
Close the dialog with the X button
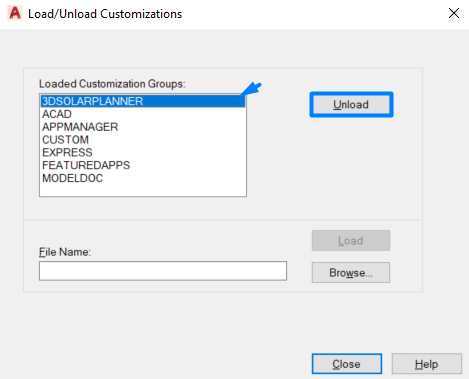click(454, 13)
